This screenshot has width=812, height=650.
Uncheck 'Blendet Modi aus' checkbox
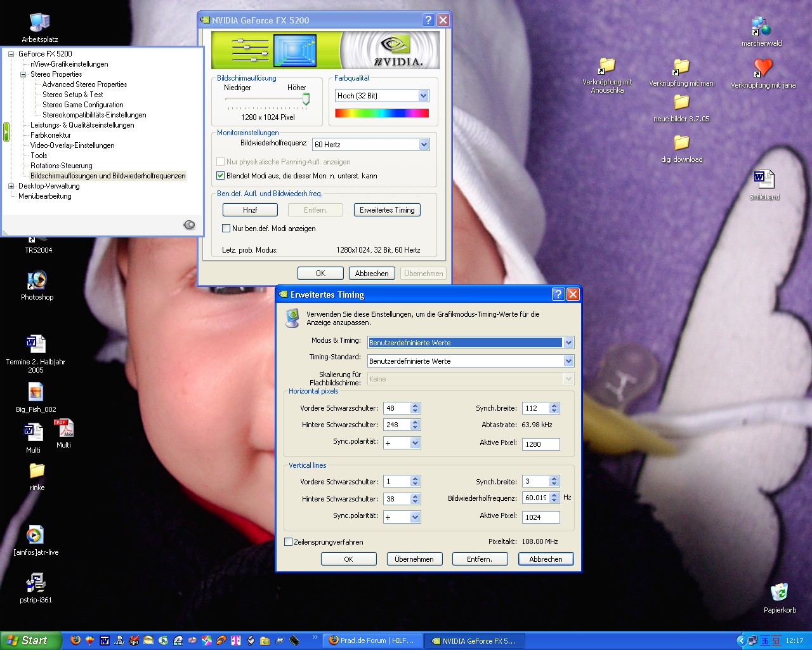tap(221, 176)
